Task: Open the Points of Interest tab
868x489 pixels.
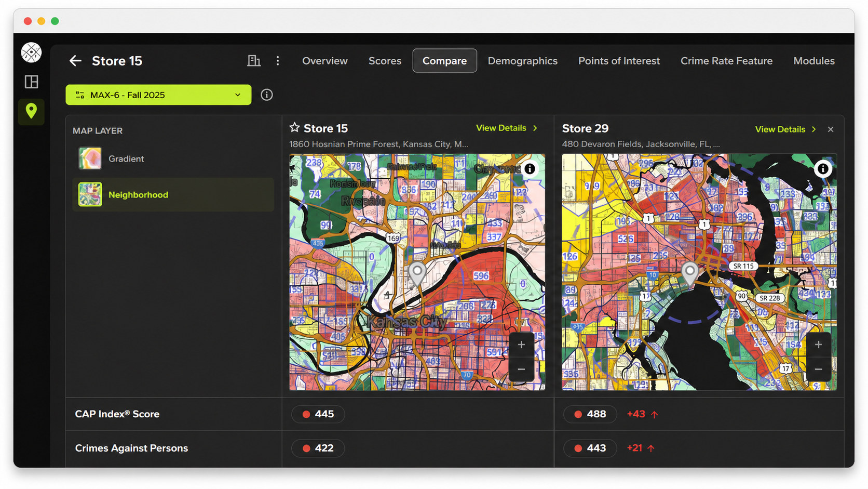Action: coord(619,61)
